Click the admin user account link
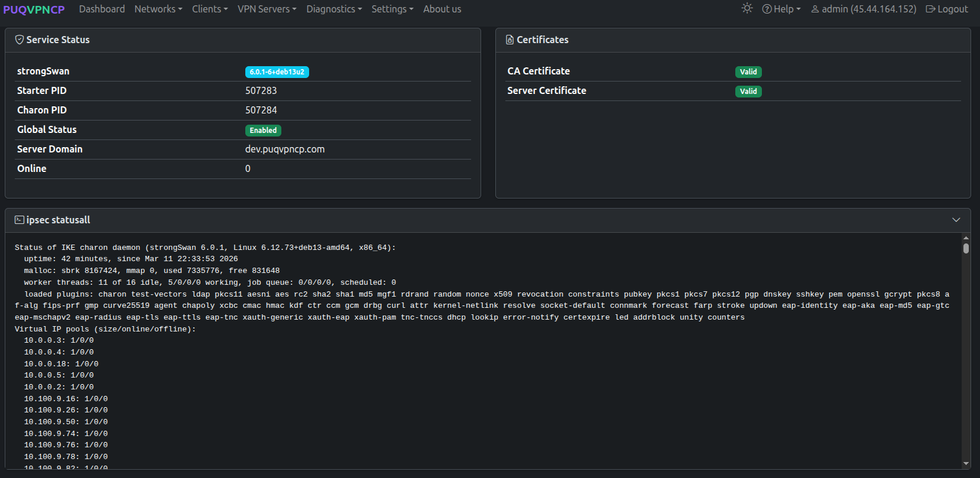The width and height of the screenshot is (980, 478). tap(864, 9)
